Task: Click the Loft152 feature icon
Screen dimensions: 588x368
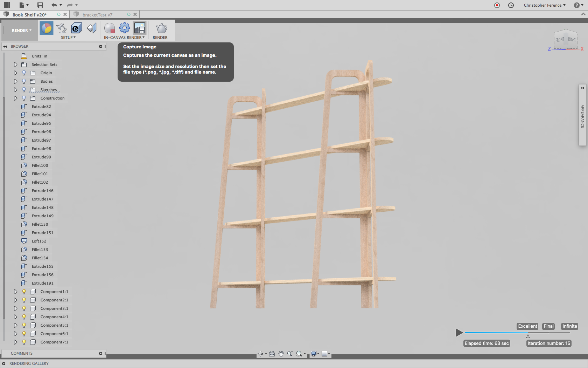Action: 24,241
